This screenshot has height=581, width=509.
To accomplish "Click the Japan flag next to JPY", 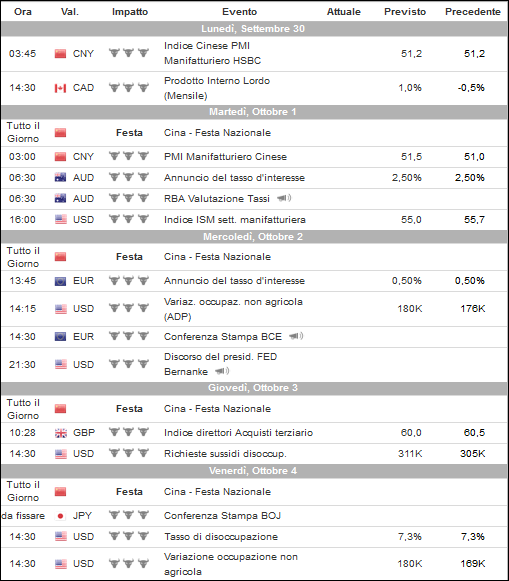I will click(60, 516).
